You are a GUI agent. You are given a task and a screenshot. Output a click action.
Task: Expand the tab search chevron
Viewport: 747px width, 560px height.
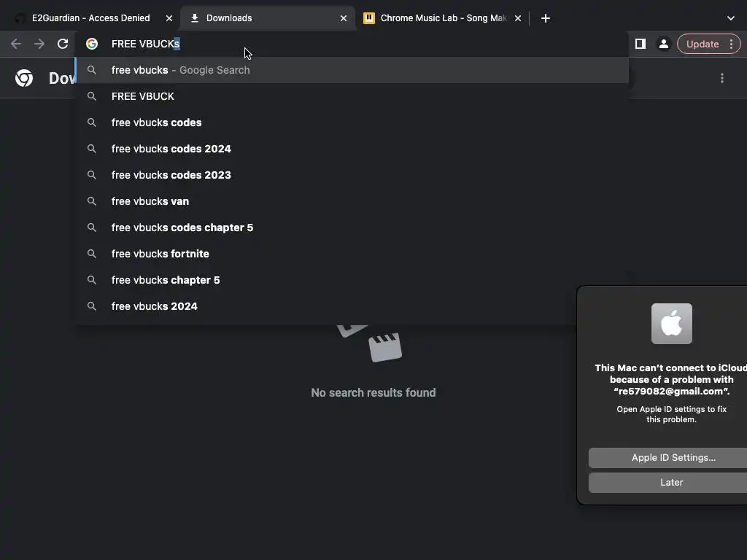[x=731, y=18]
